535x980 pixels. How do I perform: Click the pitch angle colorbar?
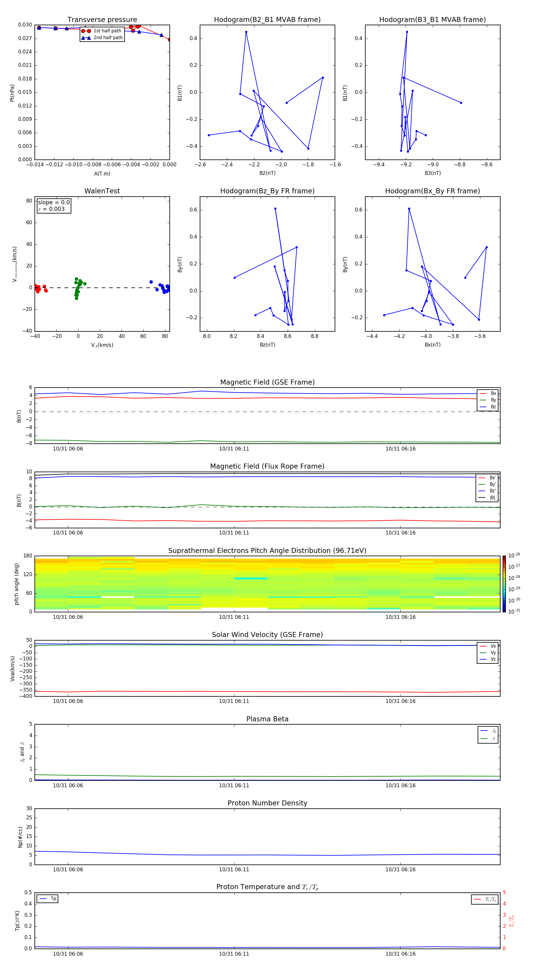click(504, 584)
